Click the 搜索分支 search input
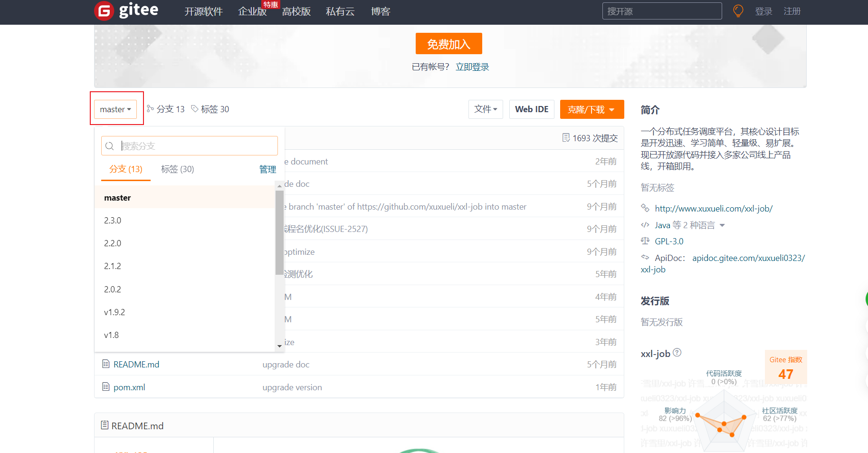 (x=190, y=146)
